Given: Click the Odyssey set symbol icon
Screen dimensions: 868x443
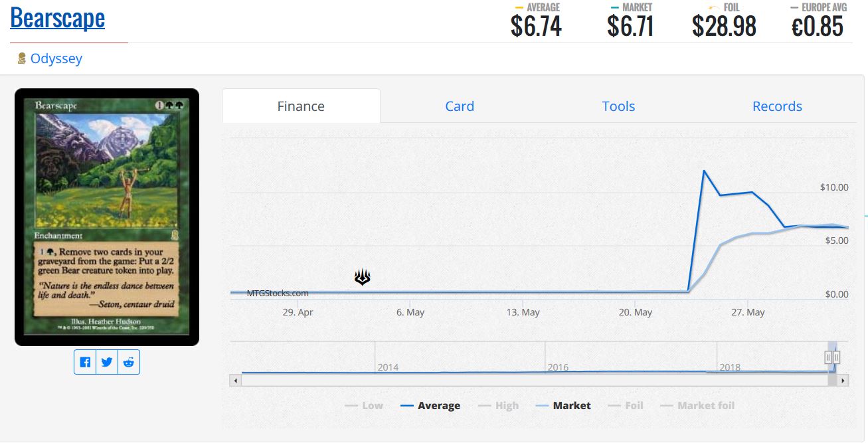Looking at the screenshot, I should [x=21, y=58].
